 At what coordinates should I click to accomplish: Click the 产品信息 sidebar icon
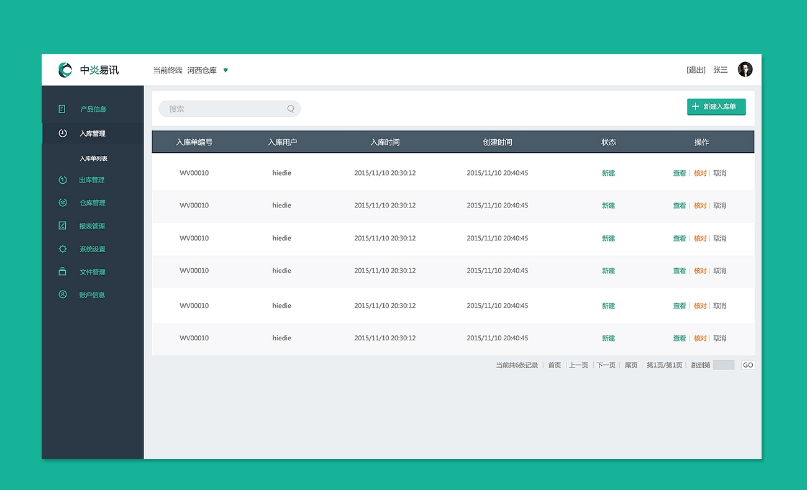click(62, 108)
